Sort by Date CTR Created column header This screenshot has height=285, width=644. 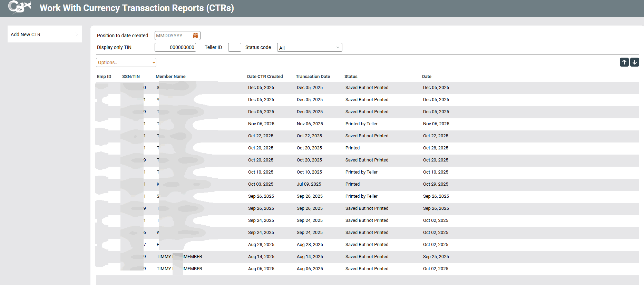pyautogui.click(x=265, y=77)
